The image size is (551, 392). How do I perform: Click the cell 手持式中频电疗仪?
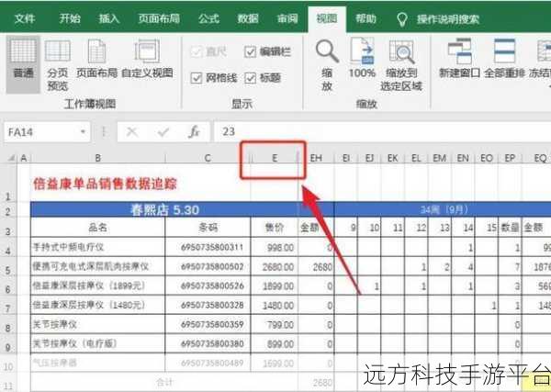(x=97, y=247)
